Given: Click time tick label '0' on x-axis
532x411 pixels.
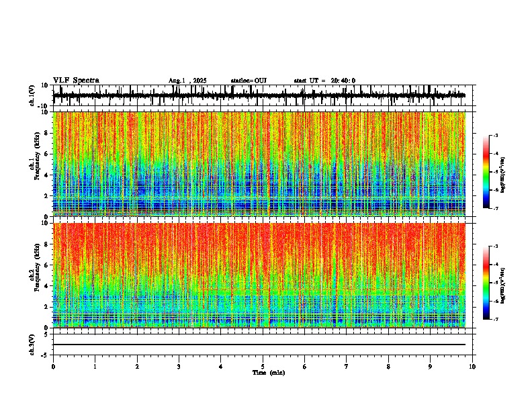Looking at the screenshot, I should click(x=53, y=367).
